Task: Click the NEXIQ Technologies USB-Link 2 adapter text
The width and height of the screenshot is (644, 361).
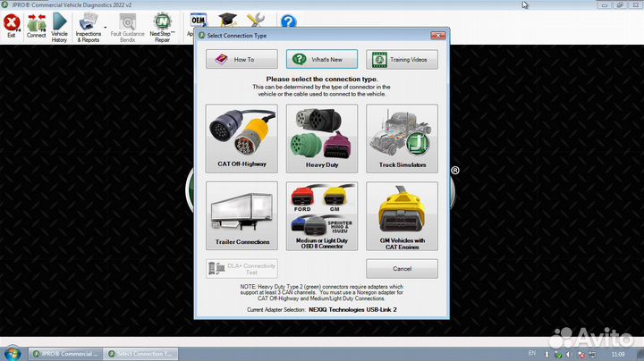Action: pyautogui.click(x=352, y=310)
